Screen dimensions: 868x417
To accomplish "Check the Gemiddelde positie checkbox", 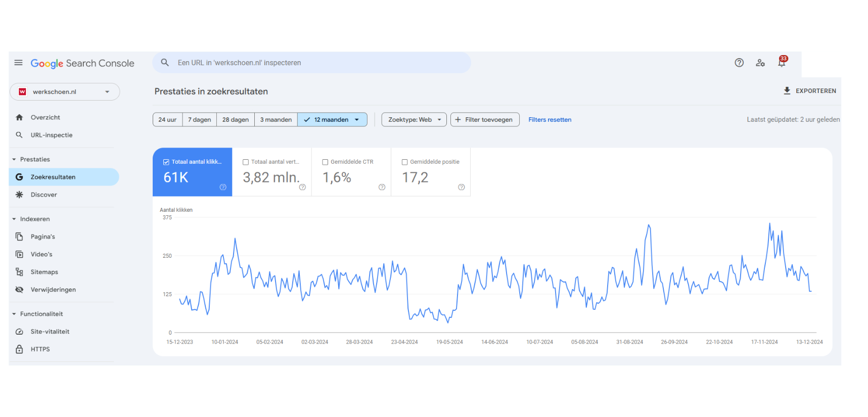I will coord(404,162).
